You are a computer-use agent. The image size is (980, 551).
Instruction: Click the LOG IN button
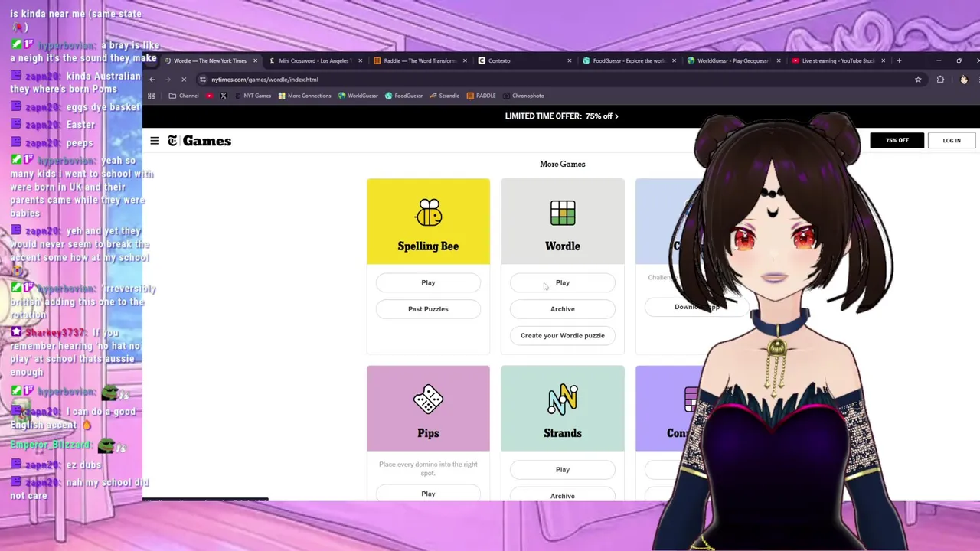coord(952,141)
